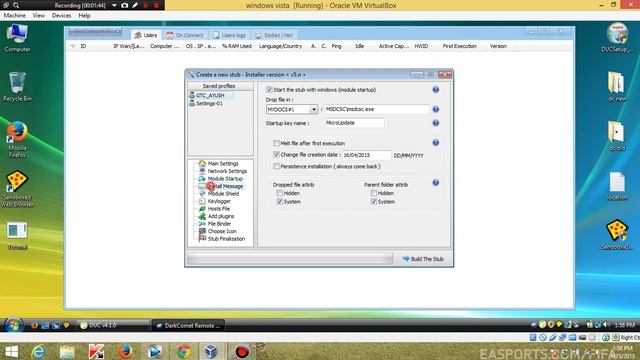This screenshot has height=360, width=640.
Task: Open the Devices menu in VirtualBox
Action: tap(61, 16)
